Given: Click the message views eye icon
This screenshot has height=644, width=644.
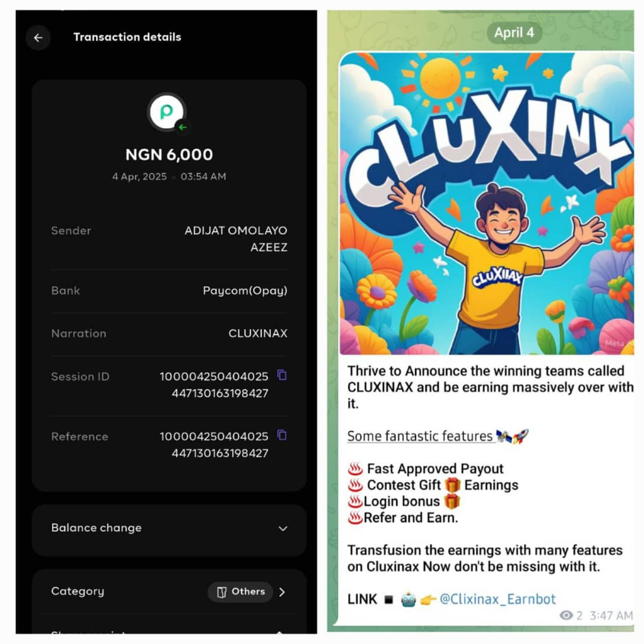Looking at the screenshot, I should coord(566,615).
